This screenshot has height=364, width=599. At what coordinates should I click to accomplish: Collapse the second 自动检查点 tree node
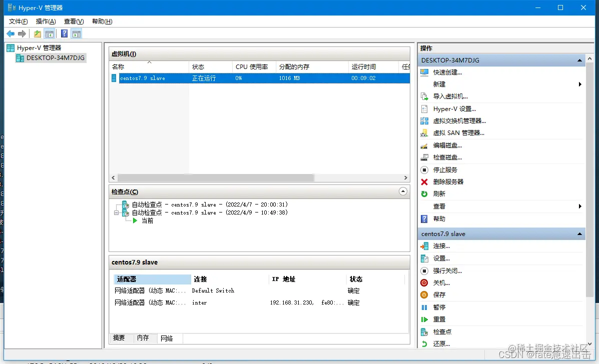116,213
